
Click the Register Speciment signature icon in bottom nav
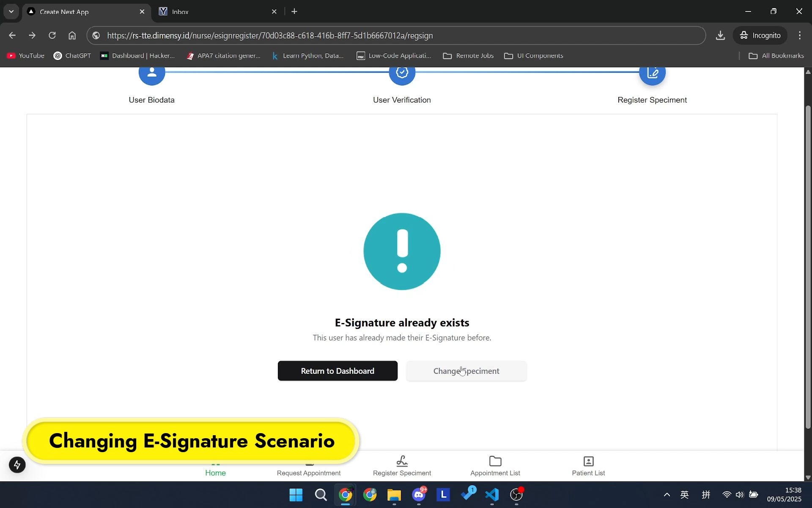point(402,461)
